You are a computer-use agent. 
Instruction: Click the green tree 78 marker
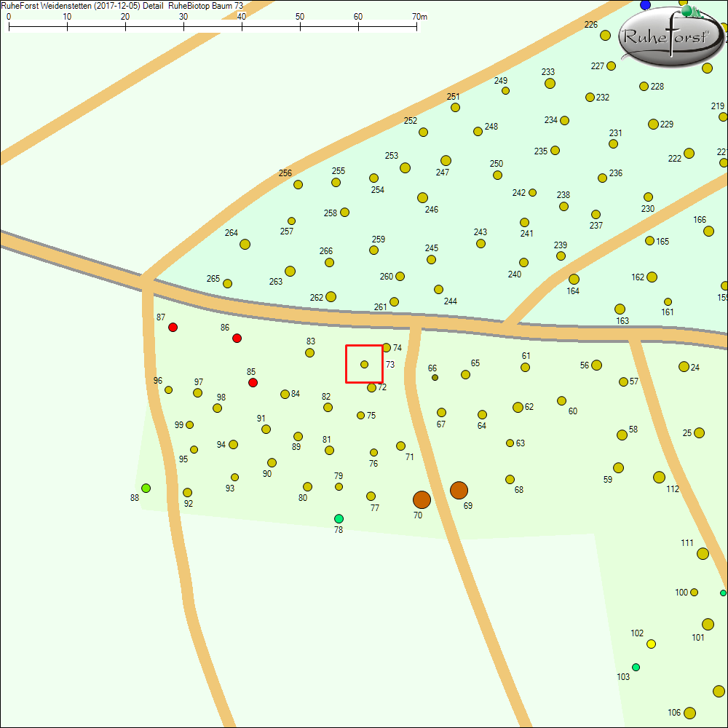339,518
